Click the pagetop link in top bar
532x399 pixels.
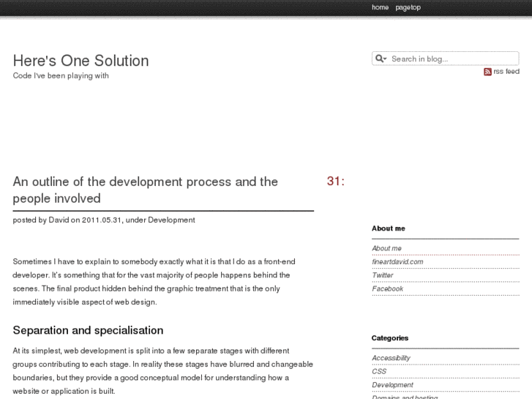(408, 7)
